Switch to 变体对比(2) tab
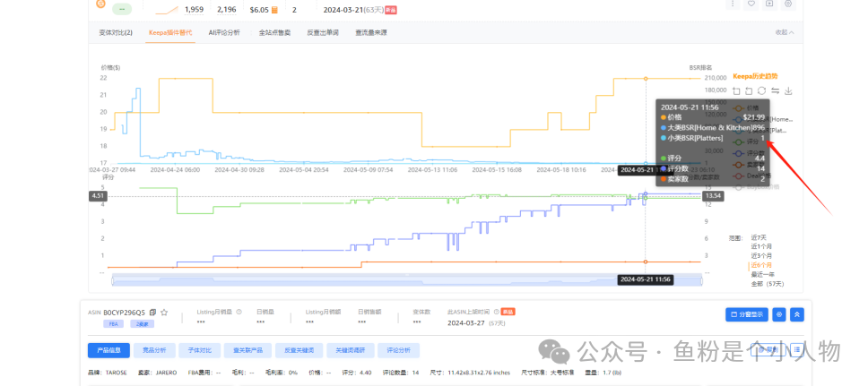This screenshot has height=386, width=868. pos(116,32)
